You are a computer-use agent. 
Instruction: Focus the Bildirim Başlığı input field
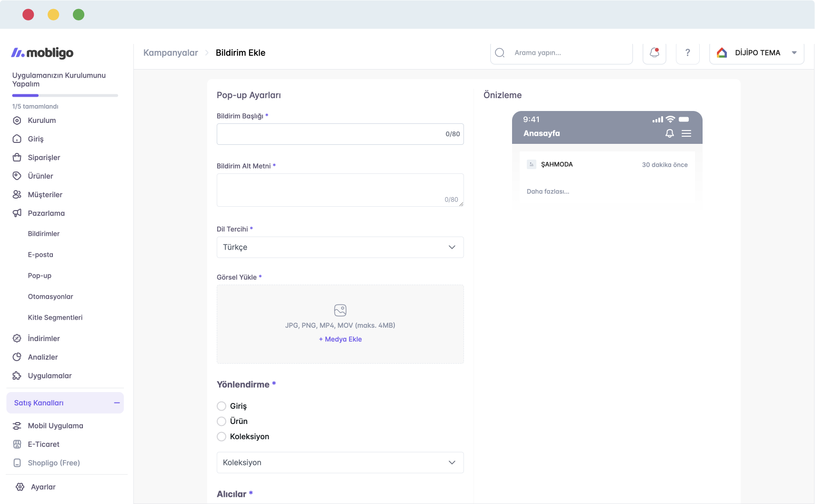tap(329, 134)
